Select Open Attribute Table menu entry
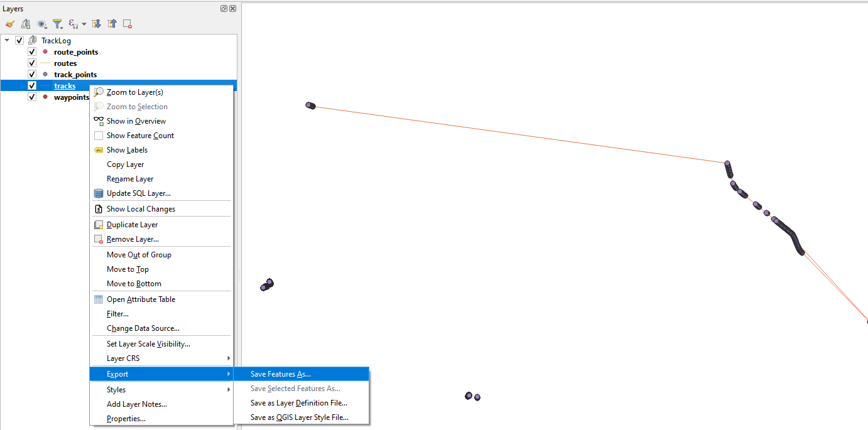 click(x=161, y=299)
